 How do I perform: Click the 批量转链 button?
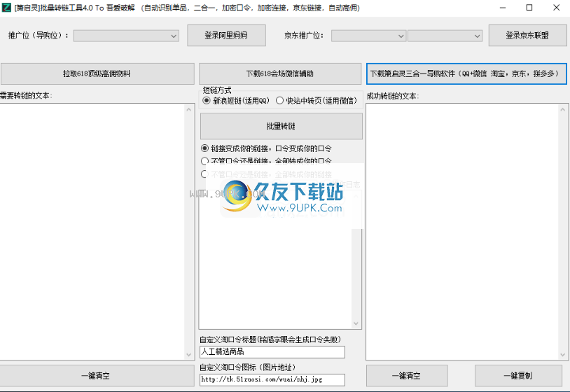281,126
